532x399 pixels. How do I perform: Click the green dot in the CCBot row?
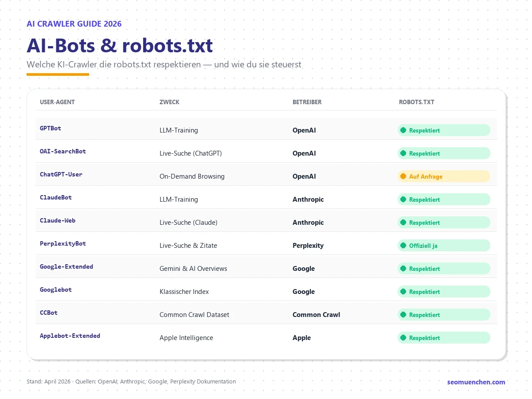[403, 315]
